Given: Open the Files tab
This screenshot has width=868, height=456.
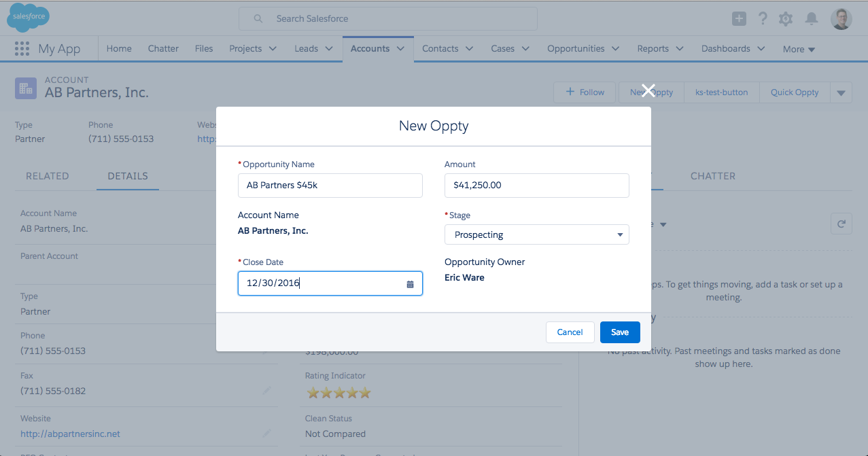Looking at the screenshot, I should click(x=204, y=49).
